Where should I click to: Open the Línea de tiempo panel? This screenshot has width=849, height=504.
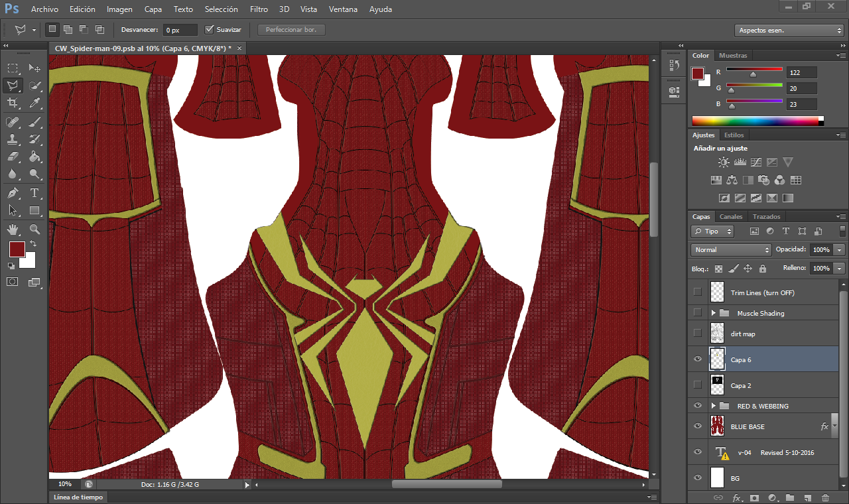coord(78,497)
